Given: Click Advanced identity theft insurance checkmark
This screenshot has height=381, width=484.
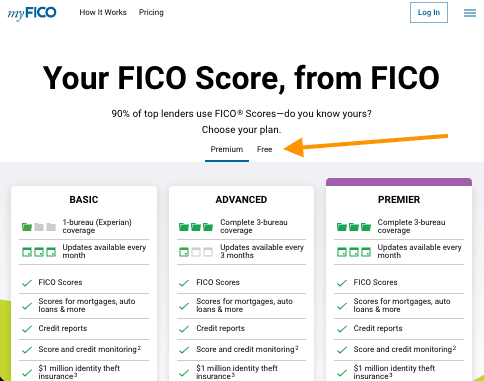Looking at the screenshot, I should (x=184, y=373).
